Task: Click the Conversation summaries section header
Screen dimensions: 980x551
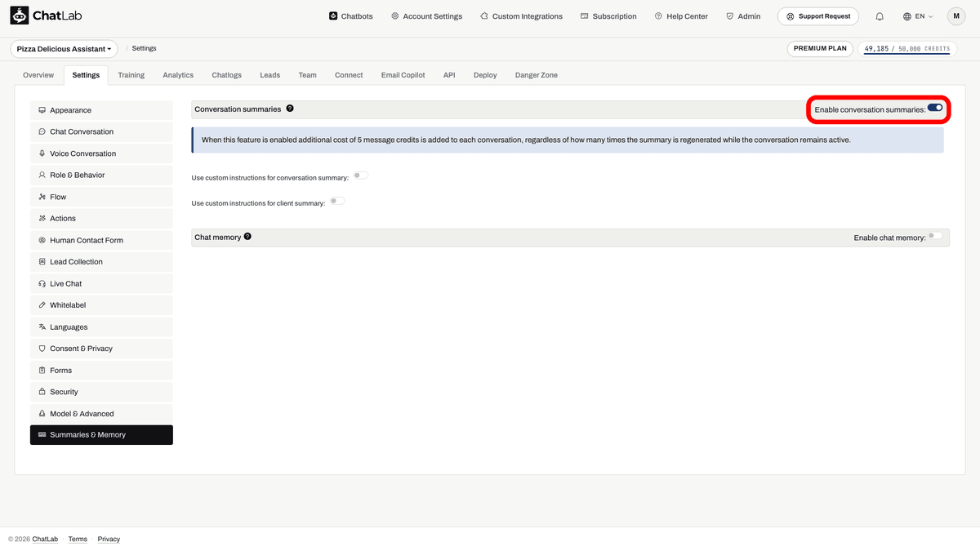Action: click(x=238, y=109)
